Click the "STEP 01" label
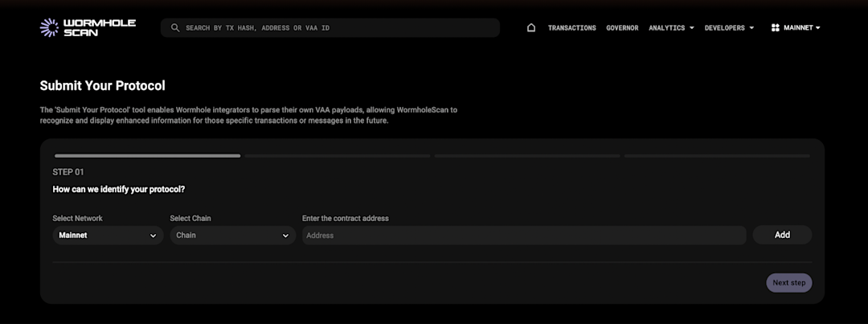The width and height of the screenshot is (868, 324). click(68, 172)
